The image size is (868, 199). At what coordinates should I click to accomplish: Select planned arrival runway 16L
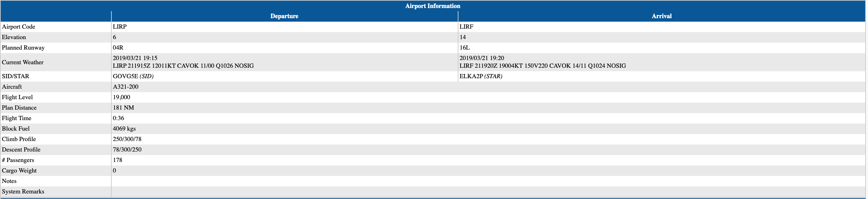click(464, 48)
